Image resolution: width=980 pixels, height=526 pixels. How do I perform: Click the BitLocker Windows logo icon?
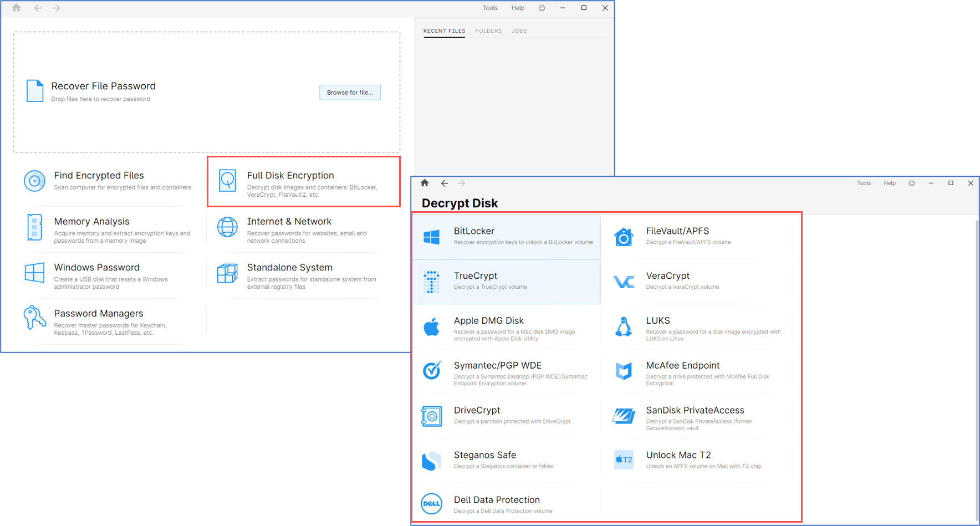coord(432,237)
